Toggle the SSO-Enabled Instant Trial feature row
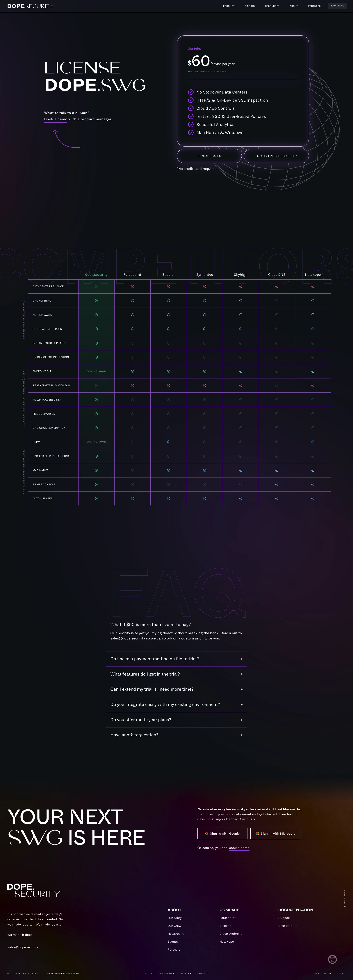This screenshot has height=980, width=353. tap(50, 457)
